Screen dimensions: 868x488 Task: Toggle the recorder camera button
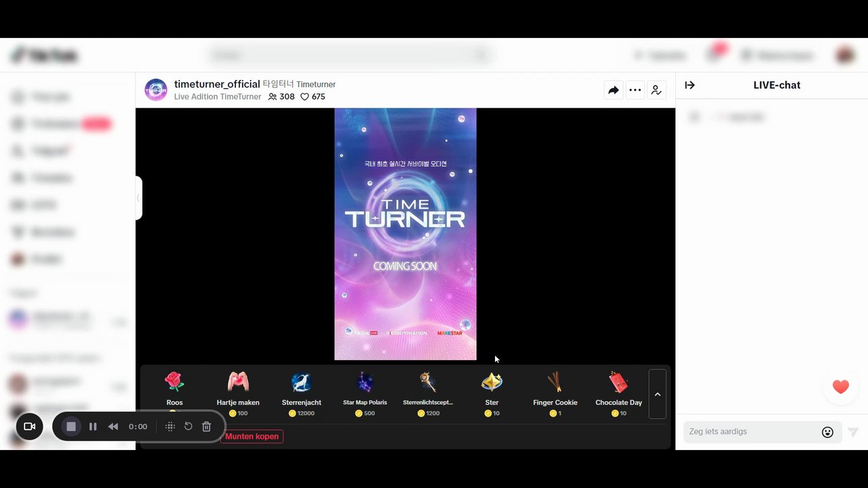tap(29, 426)
